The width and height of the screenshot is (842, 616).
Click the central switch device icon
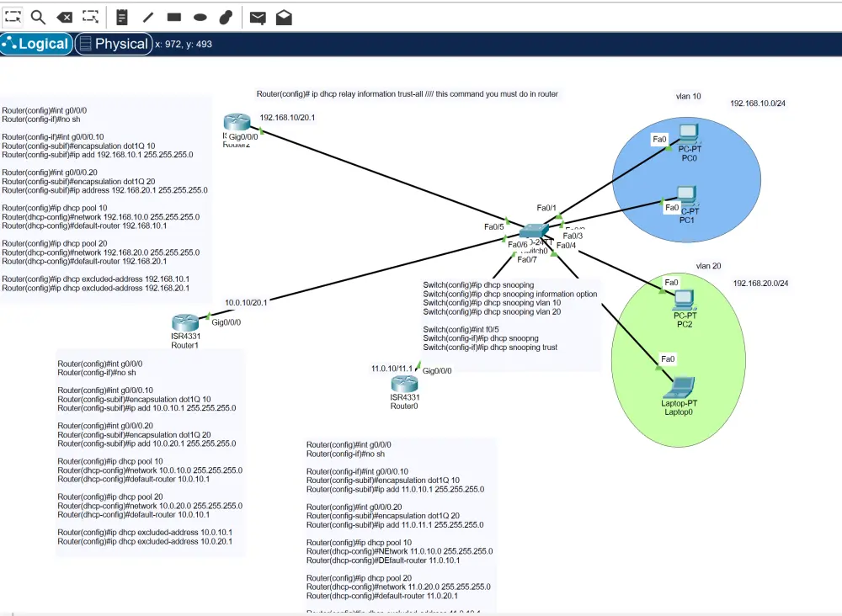[533, 231]
